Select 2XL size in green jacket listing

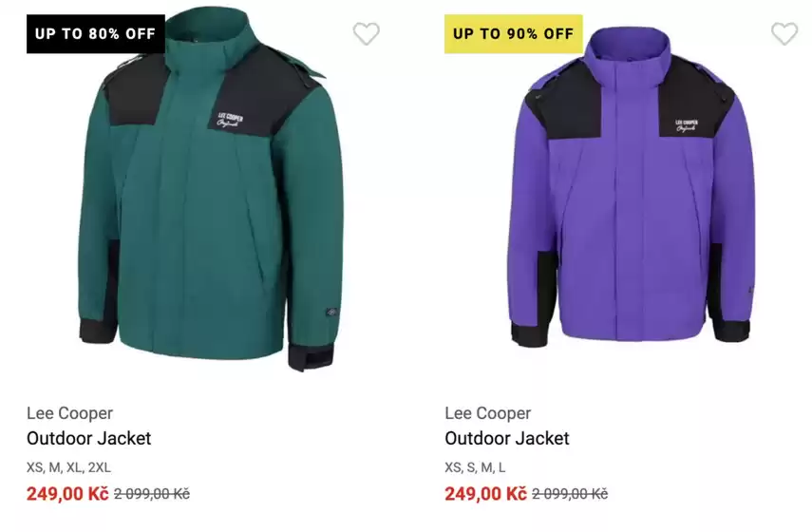[x=100, y=467]
